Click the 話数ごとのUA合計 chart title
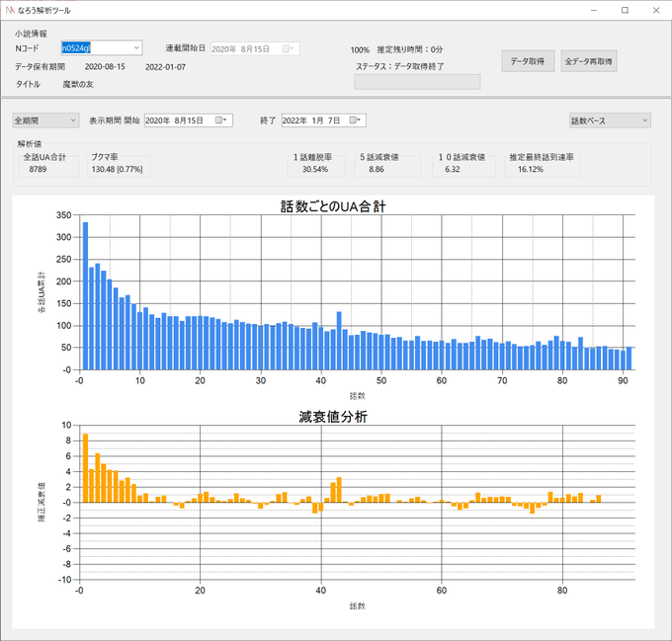 point(333,206)
